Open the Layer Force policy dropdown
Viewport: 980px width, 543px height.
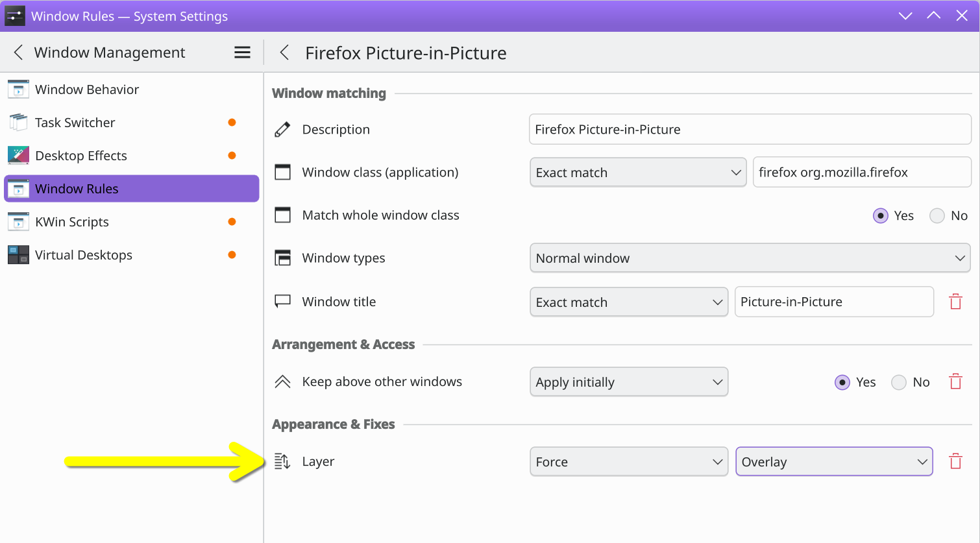coord(629,462)
